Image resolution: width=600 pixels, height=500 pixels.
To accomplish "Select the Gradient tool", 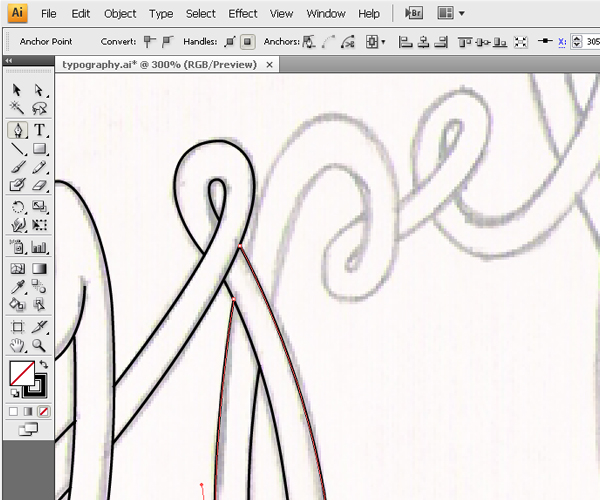I will tap(39, 269).
